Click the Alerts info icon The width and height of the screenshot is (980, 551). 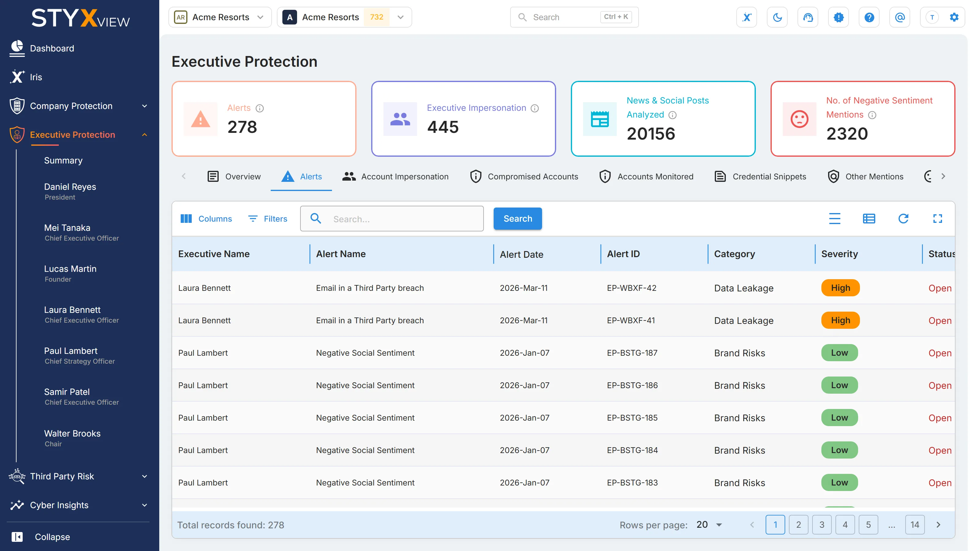[x=259, y=108]
